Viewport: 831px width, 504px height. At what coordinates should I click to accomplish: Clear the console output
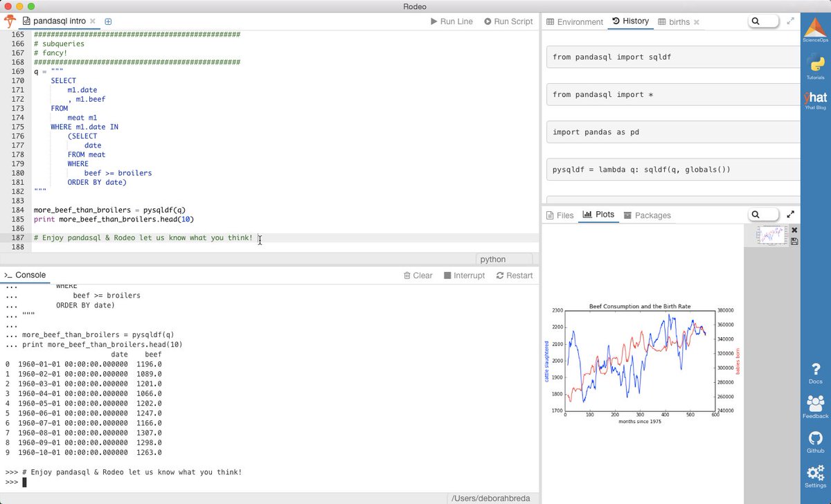click(418, 276)
